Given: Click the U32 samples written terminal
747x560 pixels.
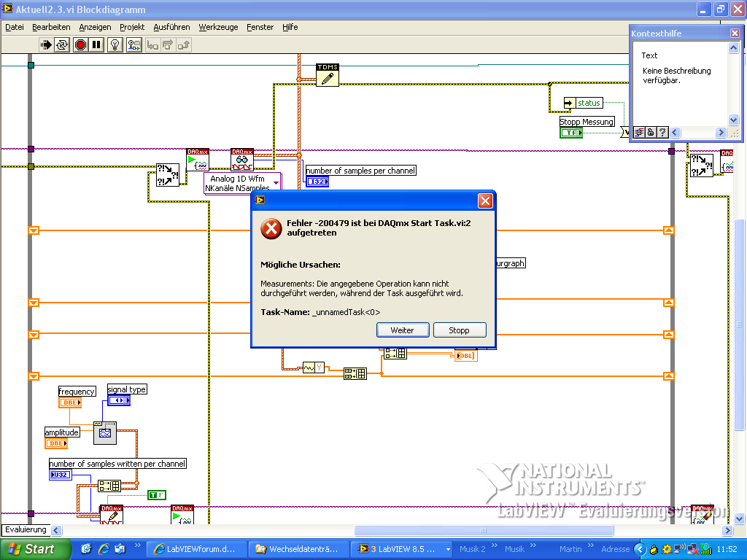Looking at the screenshot, I should pyautogui.click(x=61, y=475).
